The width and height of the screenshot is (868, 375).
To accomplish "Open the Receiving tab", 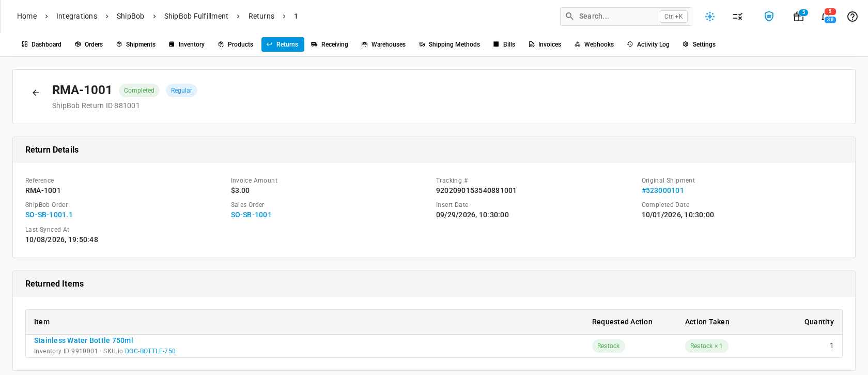I will (x=330, y=44).
